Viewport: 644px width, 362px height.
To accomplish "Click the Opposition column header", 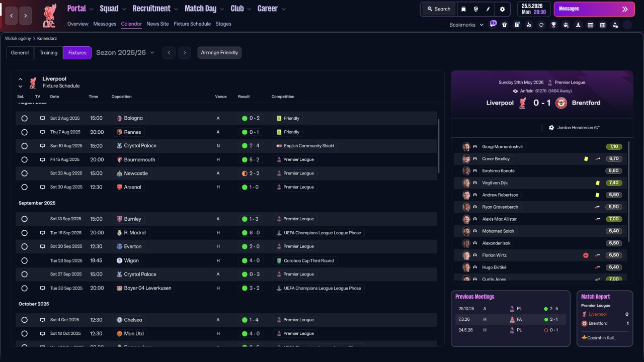I will point(121,97).
